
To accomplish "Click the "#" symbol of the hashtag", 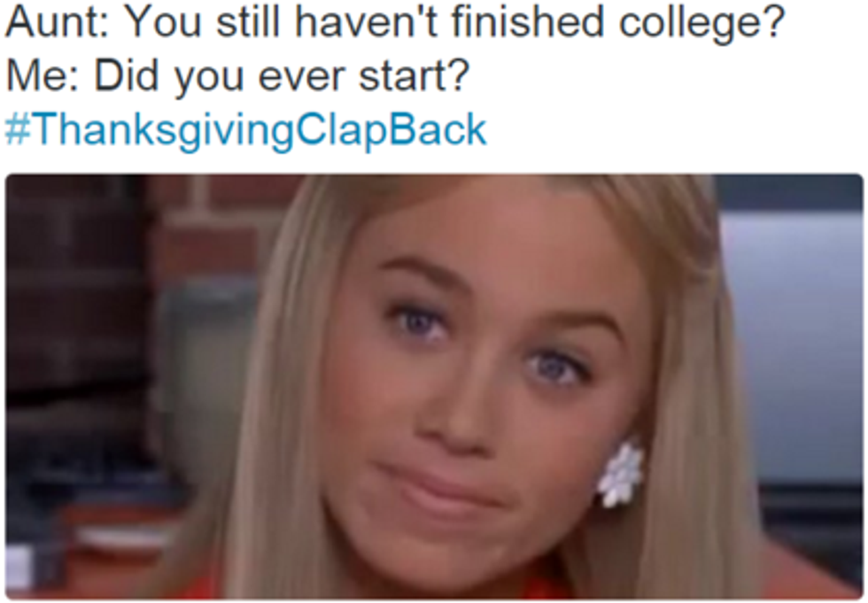I will [19, 129].
